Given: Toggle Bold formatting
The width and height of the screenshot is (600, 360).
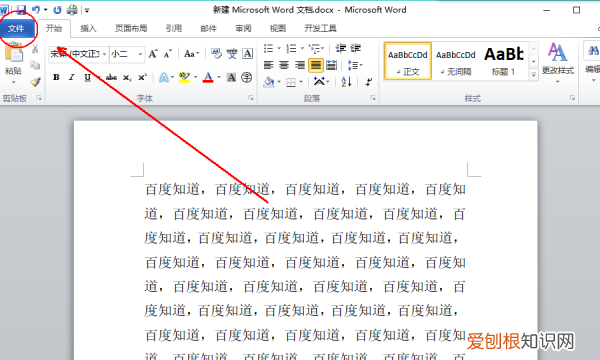Looking at the screenshot, I should coord(56,77).
